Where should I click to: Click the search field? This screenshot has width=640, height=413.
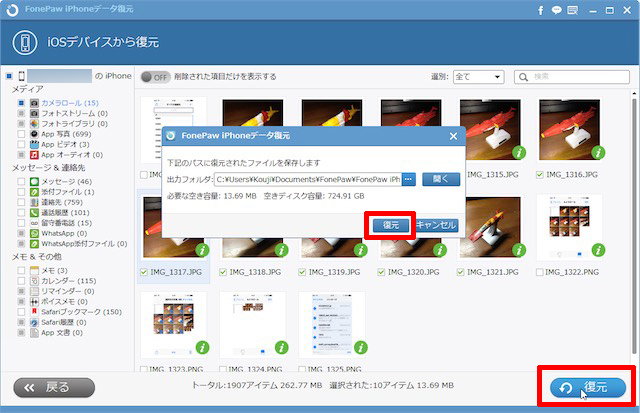(x=572, y=77)
